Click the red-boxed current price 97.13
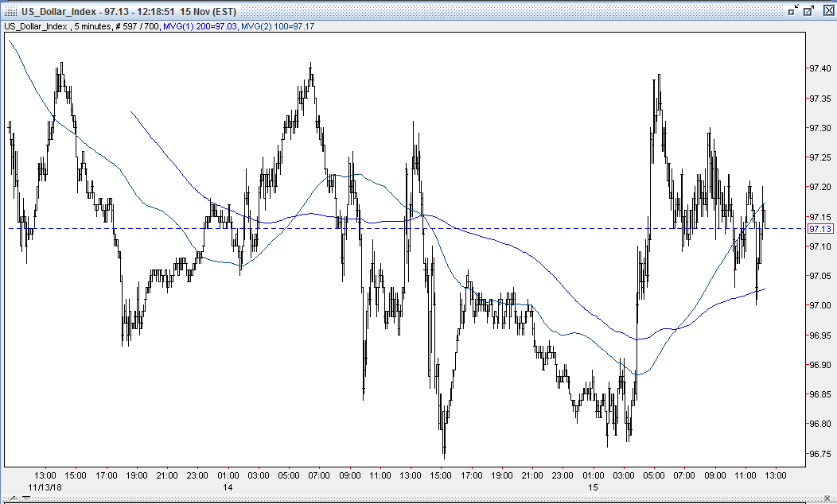 tap(820, 229)
